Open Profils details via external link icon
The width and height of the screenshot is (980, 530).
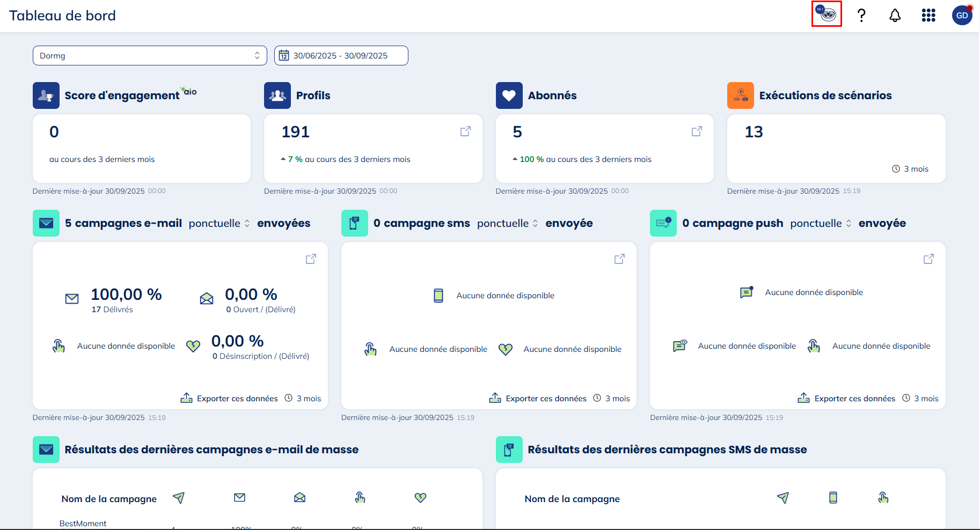pos(465,131)
